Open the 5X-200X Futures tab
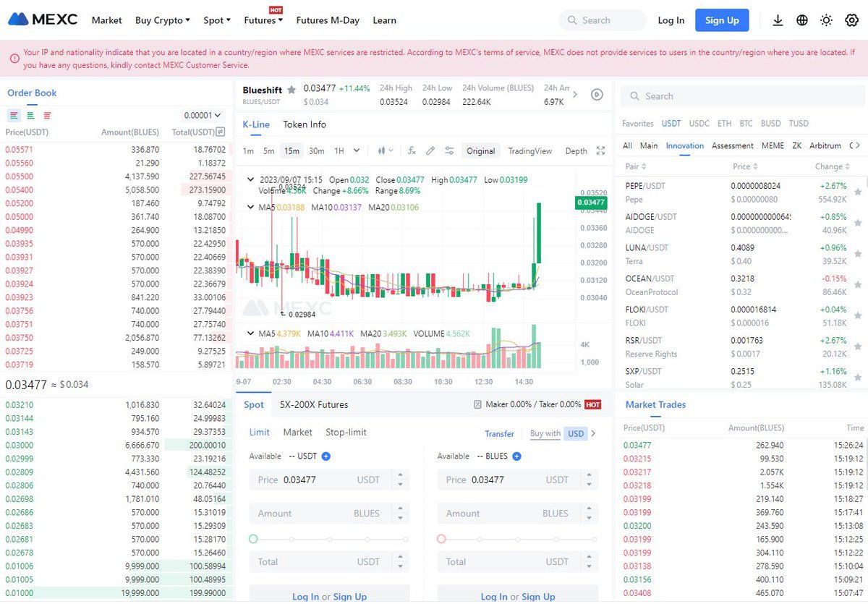 click(x=314, y=404)
